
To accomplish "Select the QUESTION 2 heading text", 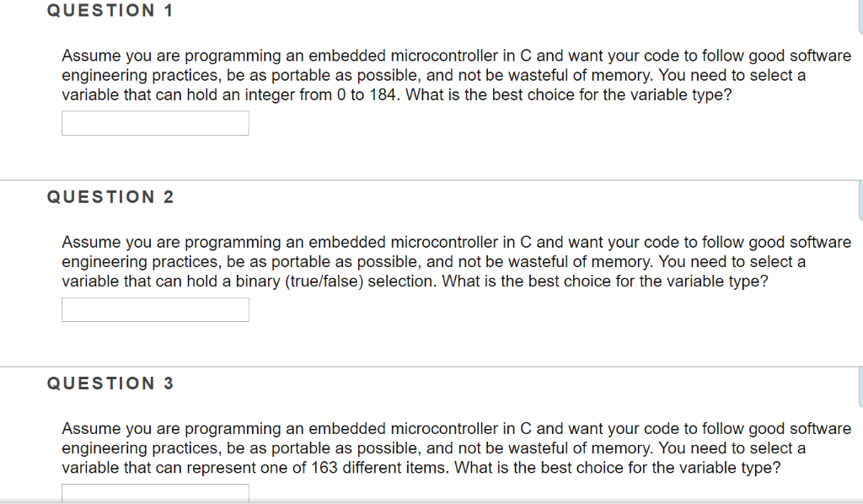I will coord(110,196).
